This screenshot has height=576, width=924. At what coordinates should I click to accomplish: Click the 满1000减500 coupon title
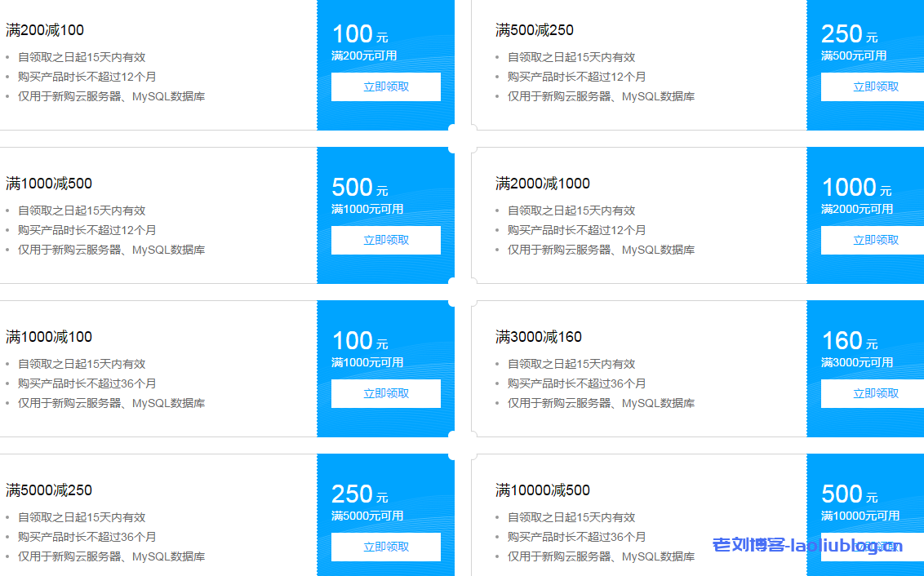(49, 184)
